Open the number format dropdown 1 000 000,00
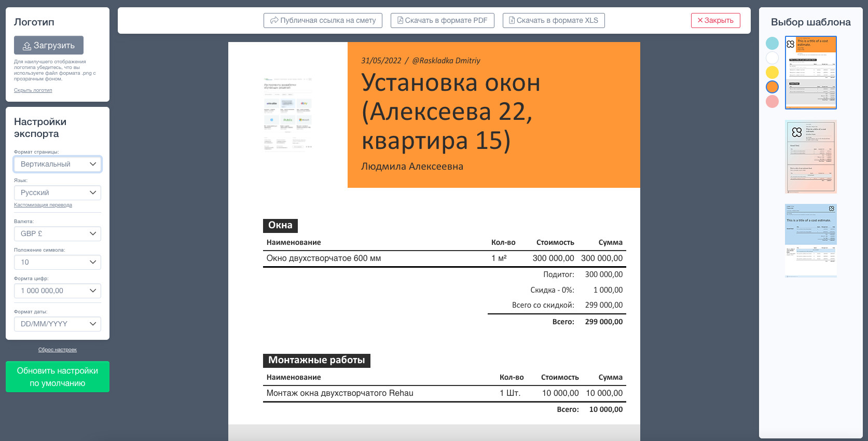Screen dimensions: 868x441 pyautogui.click(x=58, y=291)
